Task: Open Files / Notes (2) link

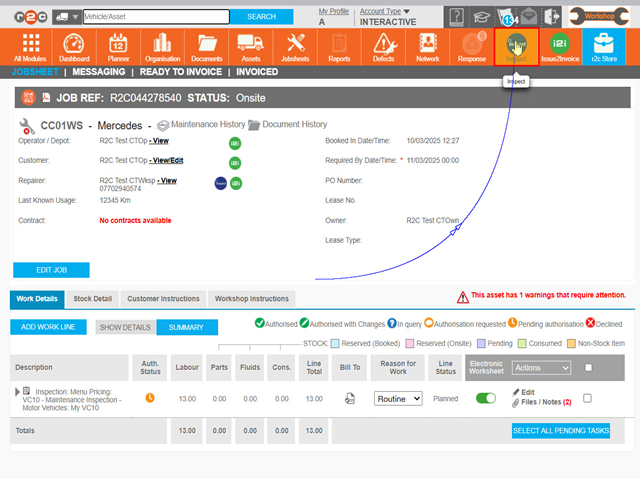Action: (x=542, y=402)
